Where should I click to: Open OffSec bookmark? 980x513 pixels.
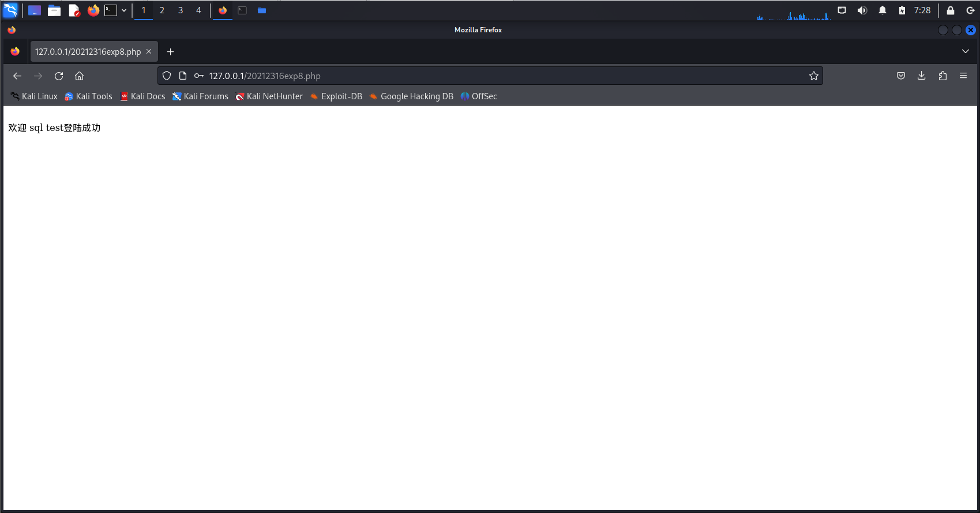click(479, 96)
